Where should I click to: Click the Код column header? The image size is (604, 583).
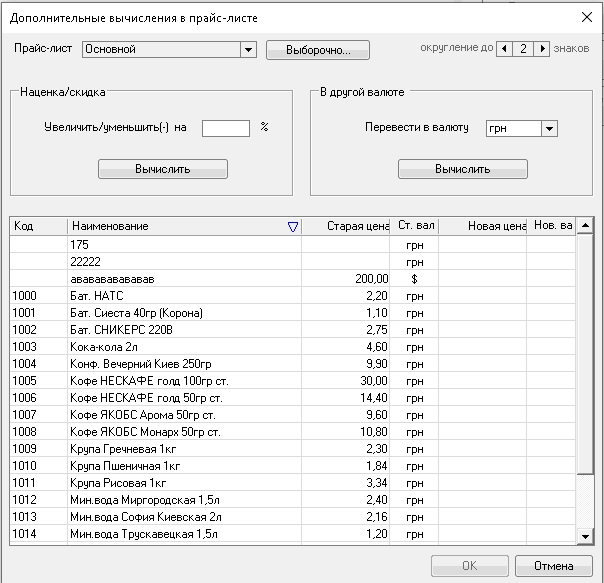point(39,226)
